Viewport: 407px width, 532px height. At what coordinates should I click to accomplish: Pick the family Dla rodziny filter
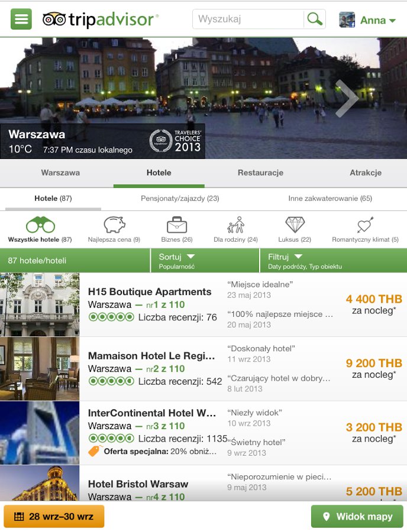click(235, 229)
